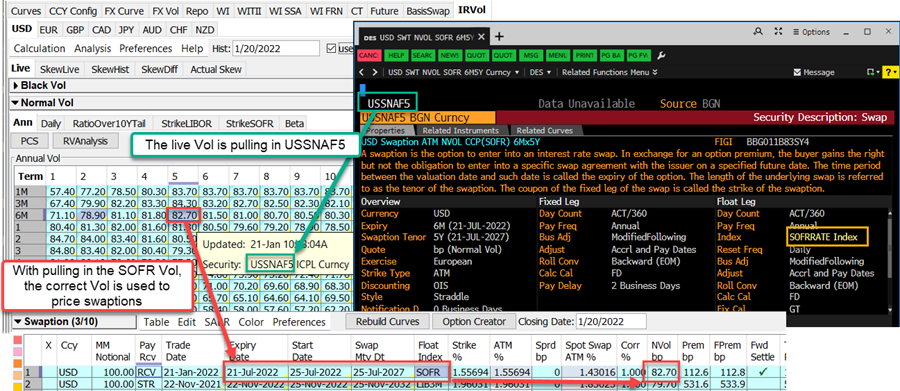
Task: Switch to StrikeSOFR tab
Action: pyautogui.click(x=249, y=123)
